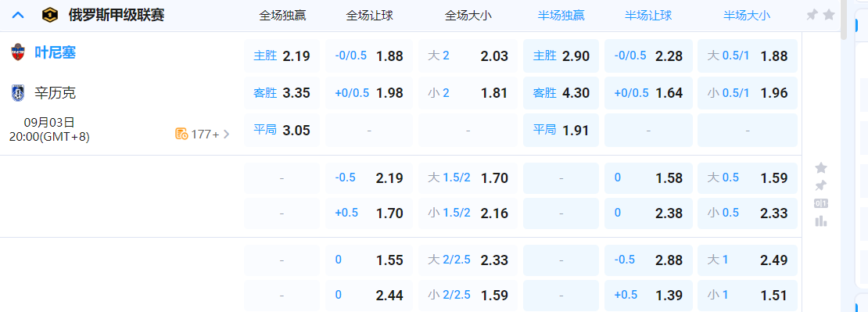Open the 辛历克 team name
Screen dimensions: 868x312
55,93
